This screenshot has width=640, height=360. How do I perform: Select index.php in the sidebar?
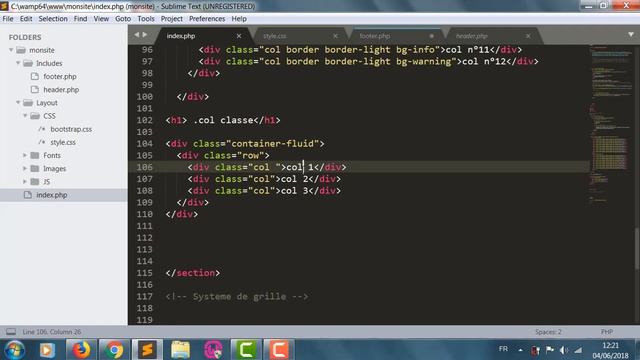(51, 195)
